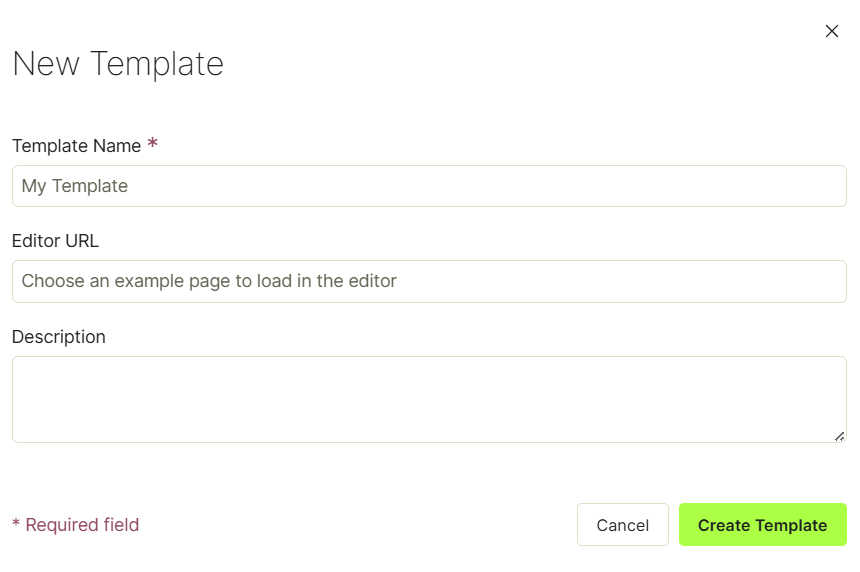This screenshot has width=860, height=572.
Task: Click the Description label
Action: pyautogui.click(x=59, y=337)
